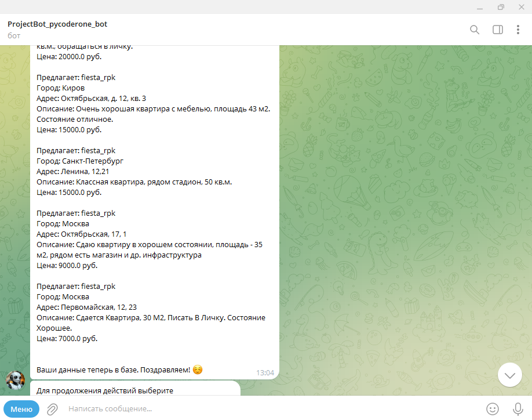
Task: Click the text Цена: 20000.0 руб.
Action: coord(69,57)
